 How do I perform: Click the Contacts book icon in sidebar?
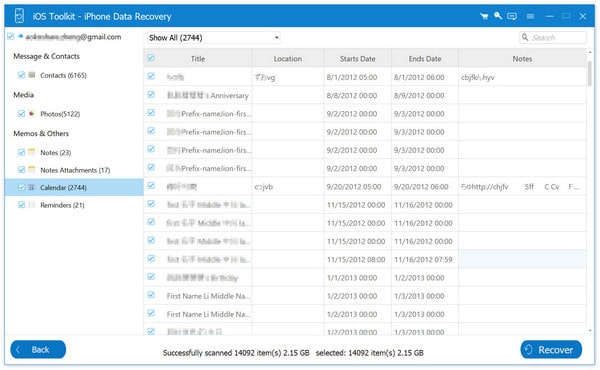(x=32, y=75)
